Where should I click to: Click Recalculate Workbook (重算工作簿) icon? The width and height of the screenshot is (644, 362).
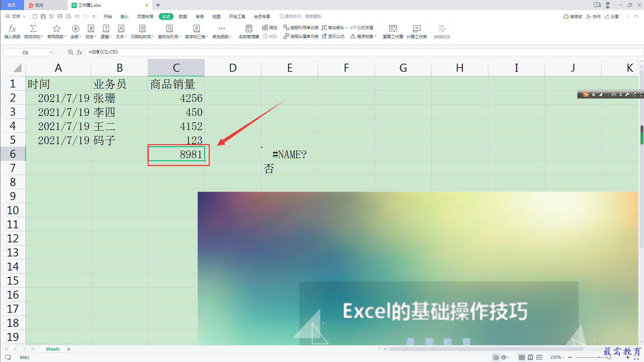point(393,29)
